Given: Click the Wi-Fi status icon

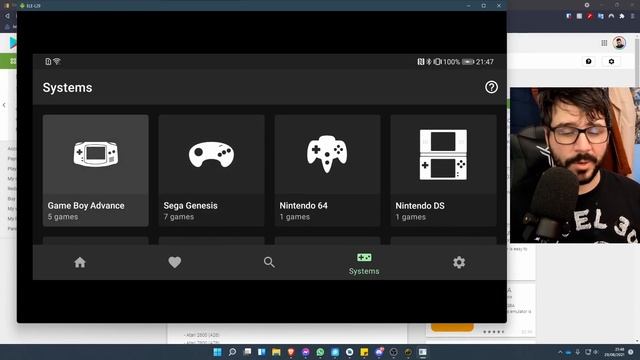Looking at the screenshot, I should 57,62.
